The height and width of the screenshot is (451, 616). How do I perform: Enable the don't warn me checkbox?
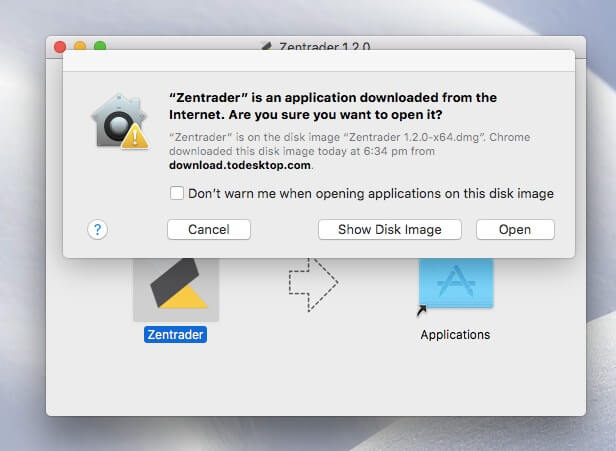[177, 193]
